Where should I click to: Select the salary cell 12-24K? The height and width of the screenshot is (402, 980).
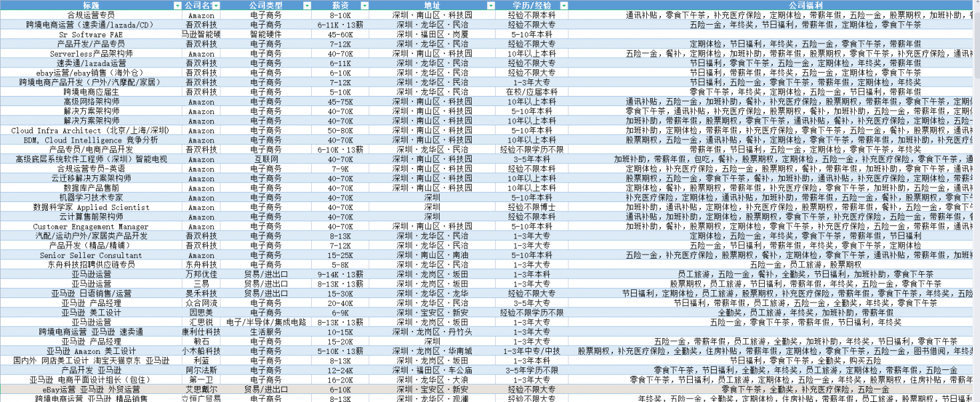pos(340,371)
